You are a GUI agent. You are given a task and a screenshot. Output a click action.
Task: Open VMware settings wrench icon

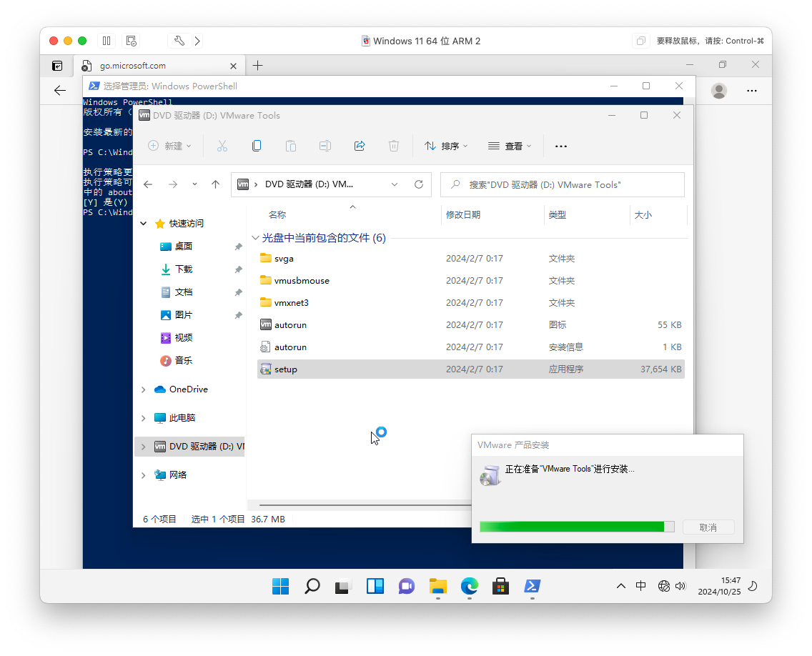(x=179, y=41)
